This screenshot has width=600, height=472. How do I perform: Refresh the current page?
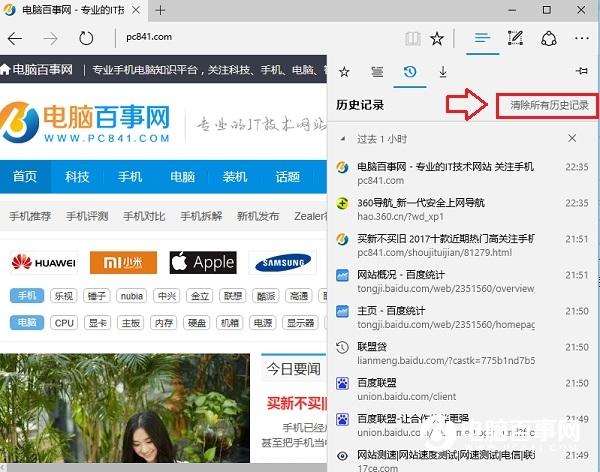click(86, 38)
